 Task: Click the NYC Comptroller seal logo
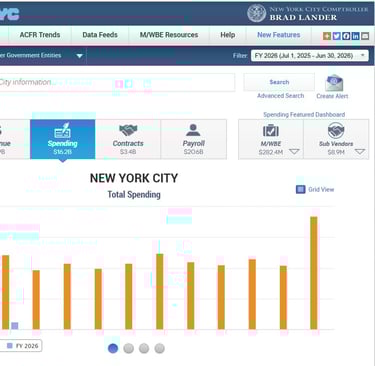tap(256, 13)
